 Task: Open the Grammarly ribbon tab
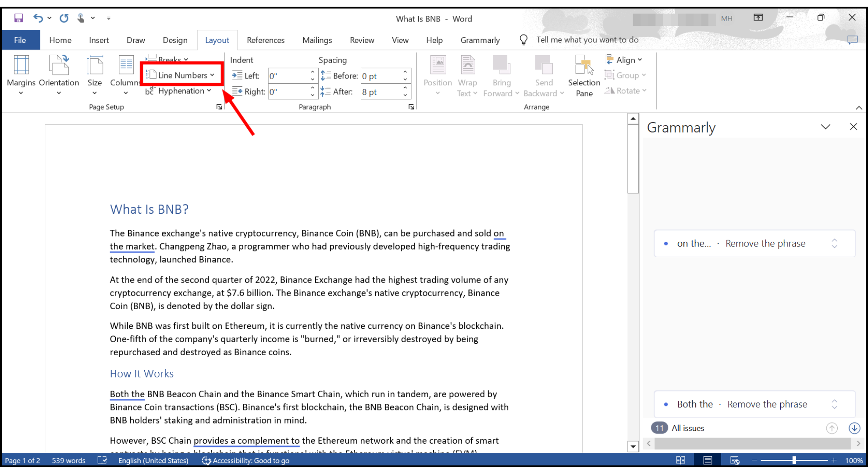pyautogui.click(x=480, y=40)
